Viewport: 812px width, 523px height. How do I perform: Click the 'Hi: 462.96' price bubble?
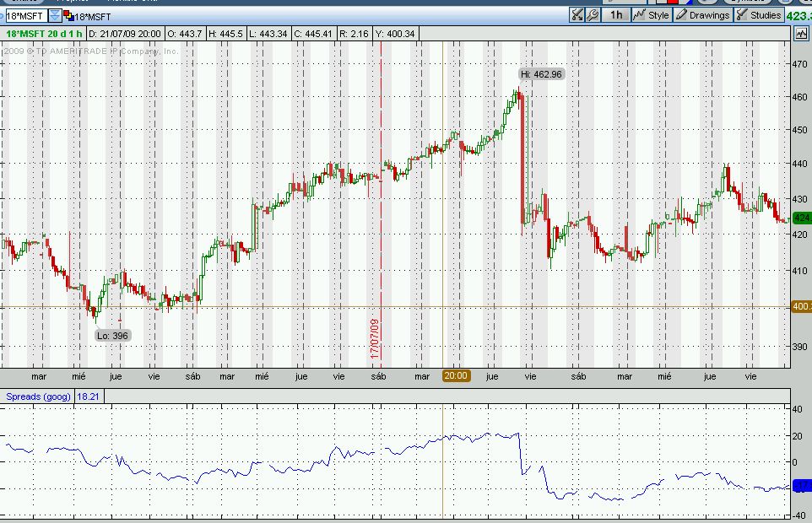pyautogui.click(x=541, y=74)
